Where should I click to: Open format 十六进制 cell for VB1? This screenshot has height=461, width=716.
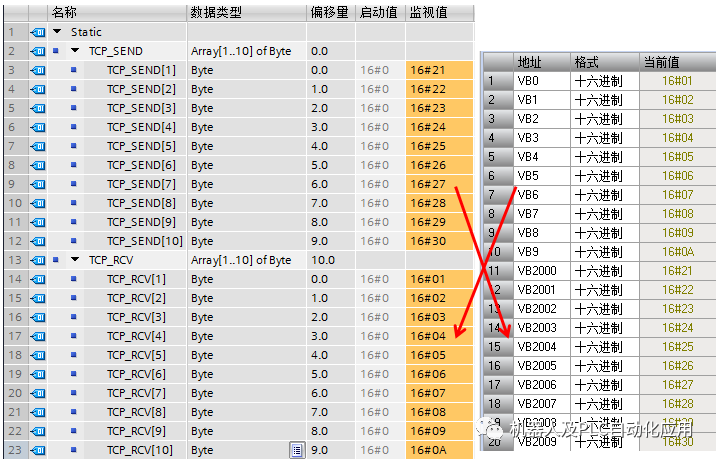[605, 100]
